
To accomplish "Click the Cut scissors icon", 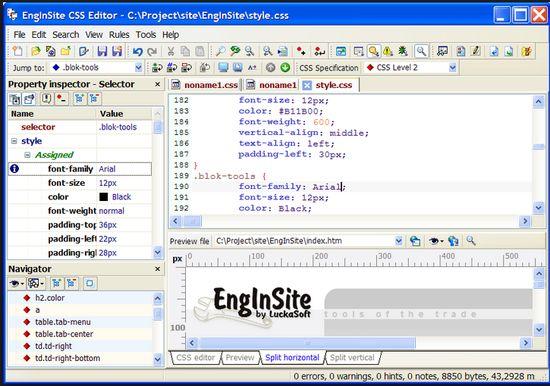I will [x=171, y=52].
